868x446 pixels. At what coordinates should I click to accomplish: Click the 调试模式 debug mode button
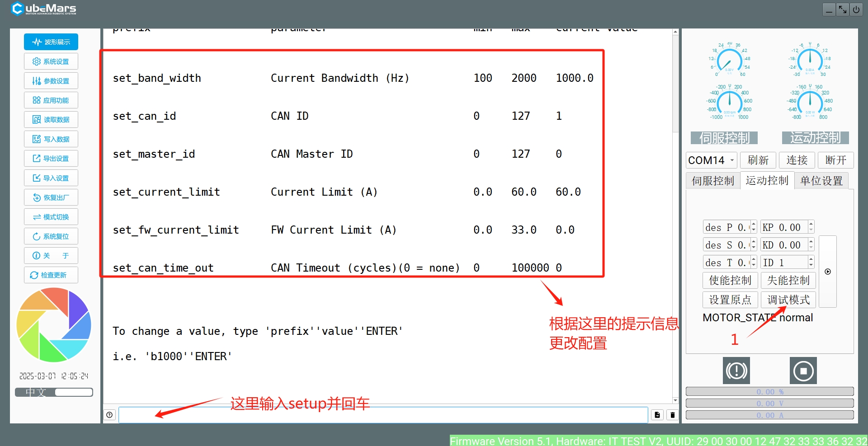(788, 300)
